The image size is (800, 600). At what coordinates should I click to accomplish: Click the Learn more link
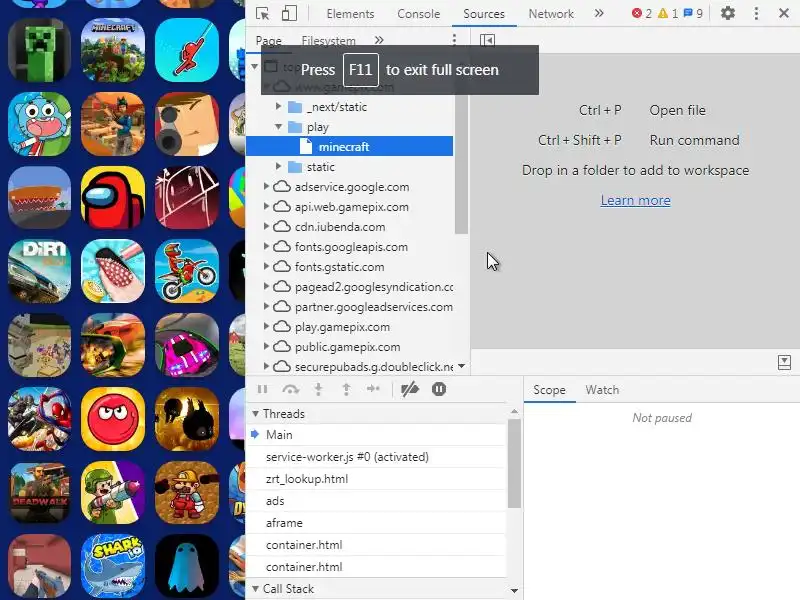[635, 201]
